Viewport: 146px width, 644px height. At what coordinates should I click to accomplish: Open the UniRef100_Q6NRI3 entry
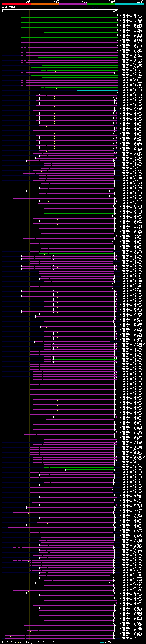pos(131,210)
